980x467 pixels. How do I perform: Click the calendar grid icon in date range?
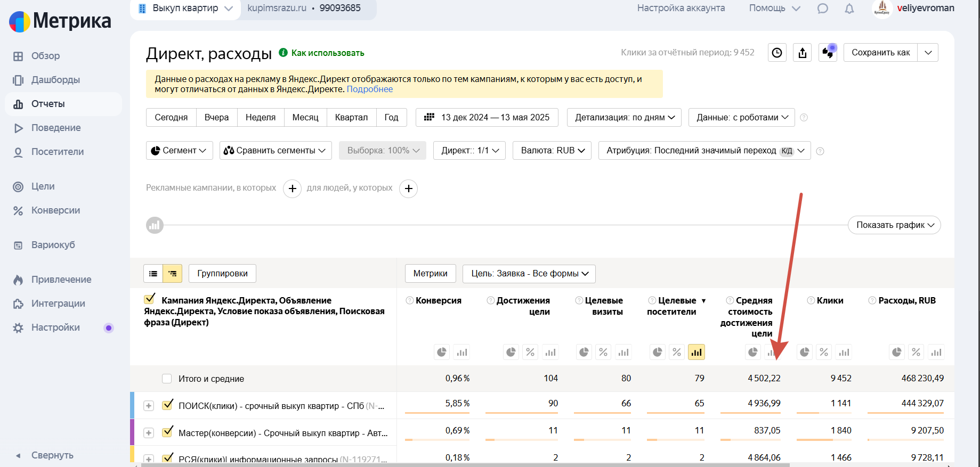tap(429, 117)
